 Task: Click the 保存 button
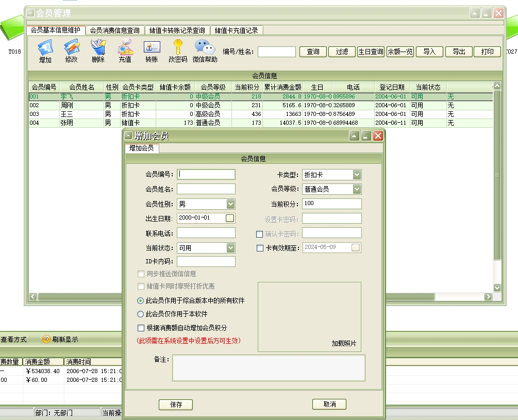(176, 405)
